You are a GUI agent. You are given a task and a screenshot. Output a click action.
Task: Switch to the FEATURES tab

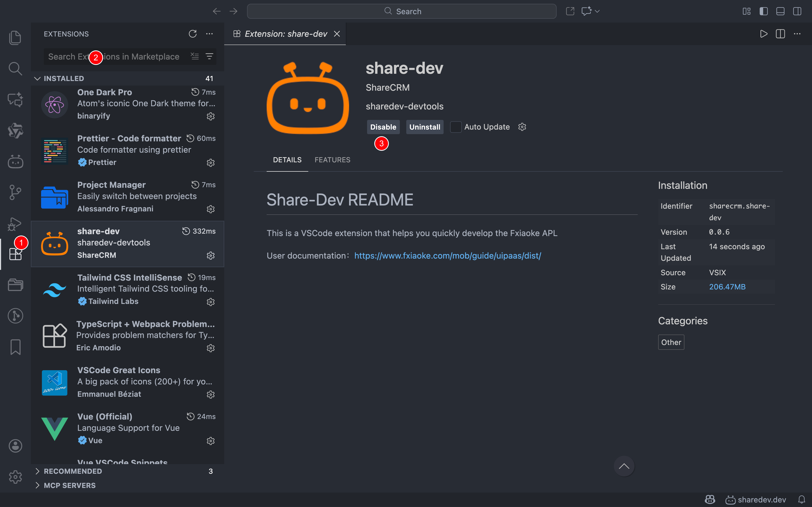[332, 160]
